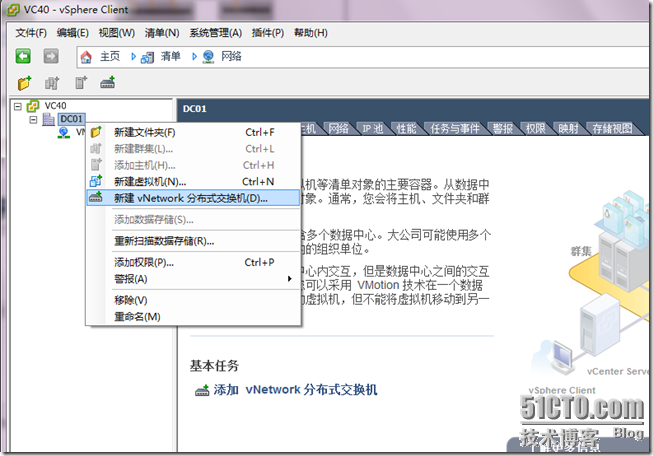Click the arrow between 主页 and 清单
Image resolution: width=653 pixels, height=456 pixels.
133,56
